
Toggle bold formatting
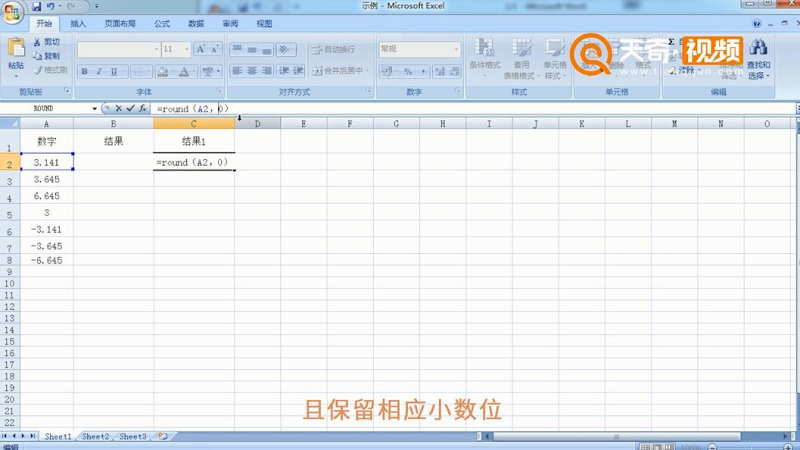(x=85, y=71)
